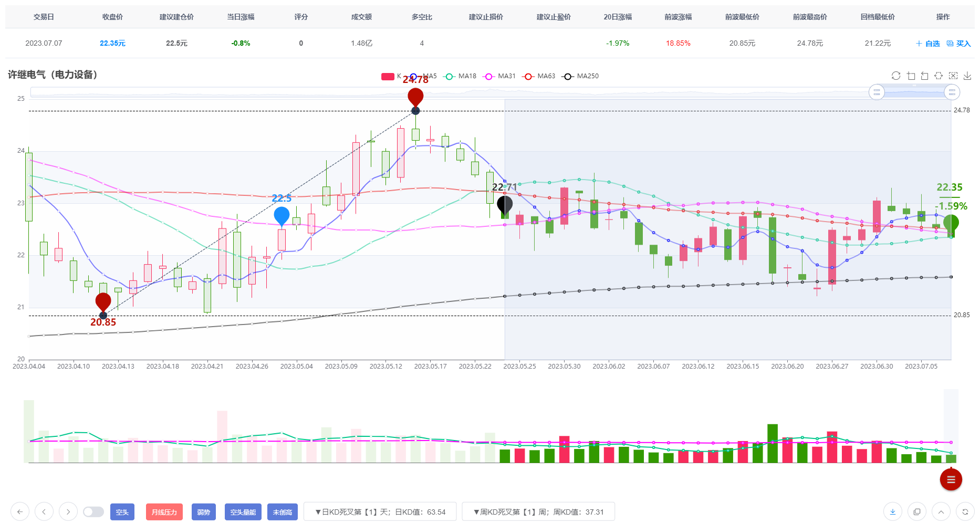Select the horizontal brush selection icon

(939, 76)
